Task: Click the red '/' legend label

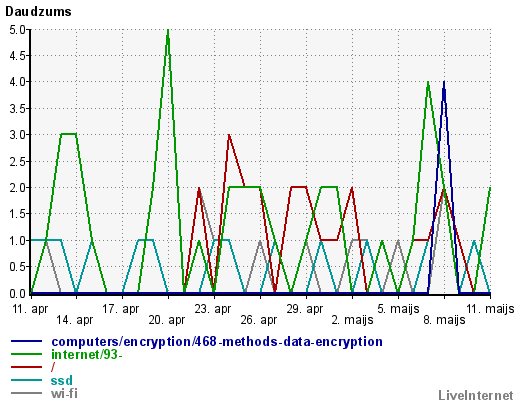Action: point(53,367)
